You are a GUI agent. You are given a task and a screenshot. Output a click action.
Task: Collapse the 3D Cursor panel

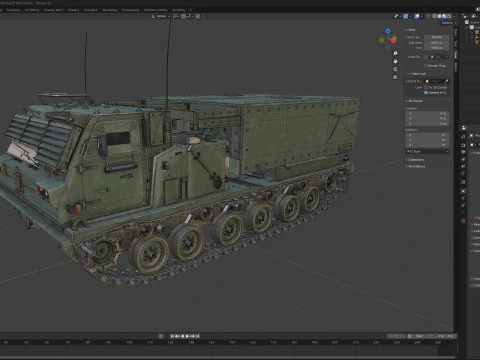pos(414,101)
